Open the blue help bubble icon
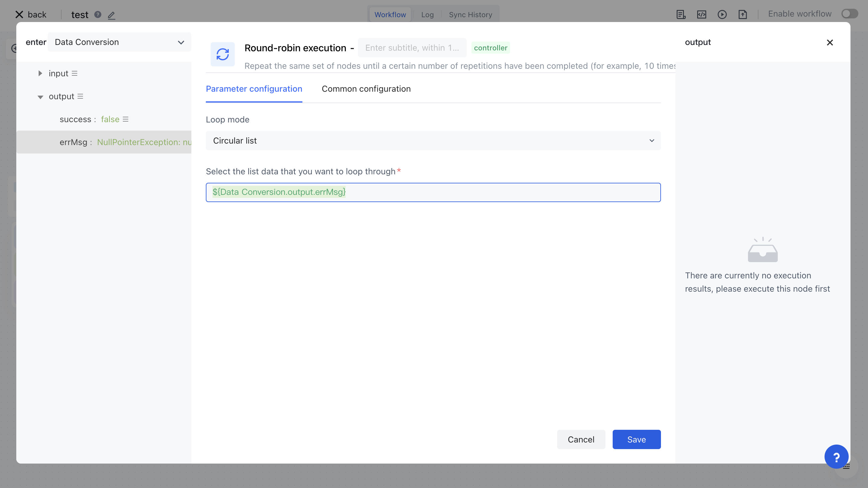 (x=836, y=457)
